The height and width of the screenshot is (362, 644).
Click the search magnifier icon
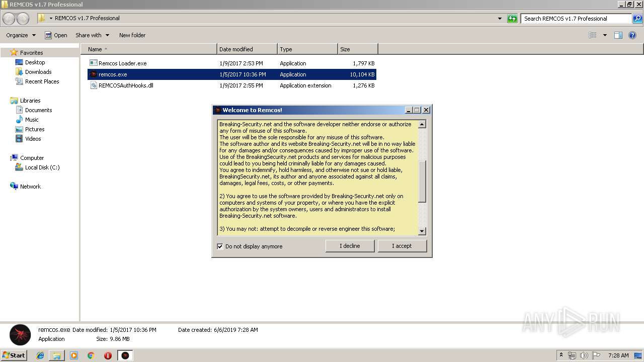(637, 19)
